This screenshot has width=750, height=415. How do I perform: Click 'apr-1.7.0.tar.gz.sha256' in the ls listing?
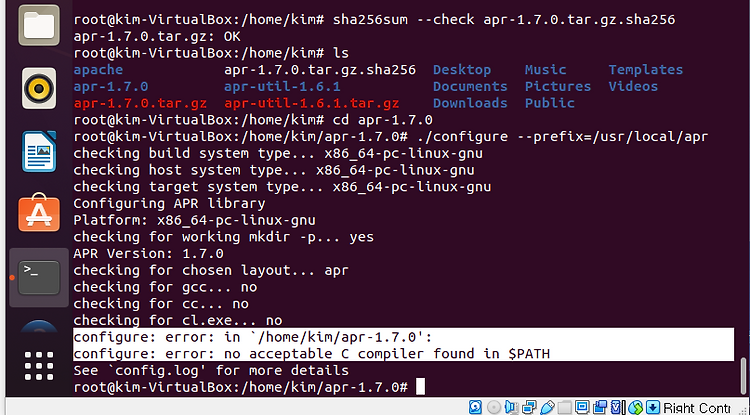(x=320, y=70)
